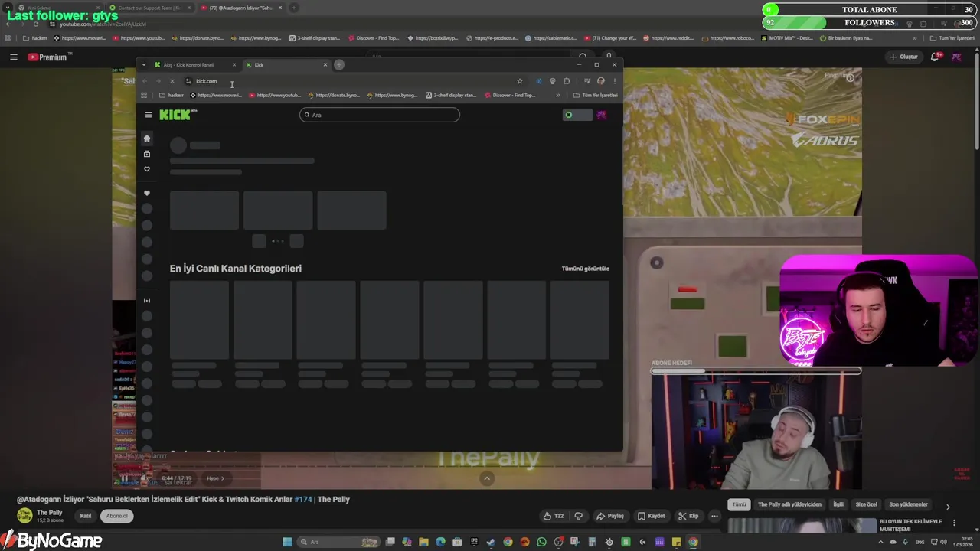Open BU OYUN TEK KELİMEYLE MUHTEŞEM video thumbnail
This screenshot has height=551, width=980.
tap(802, 526)
